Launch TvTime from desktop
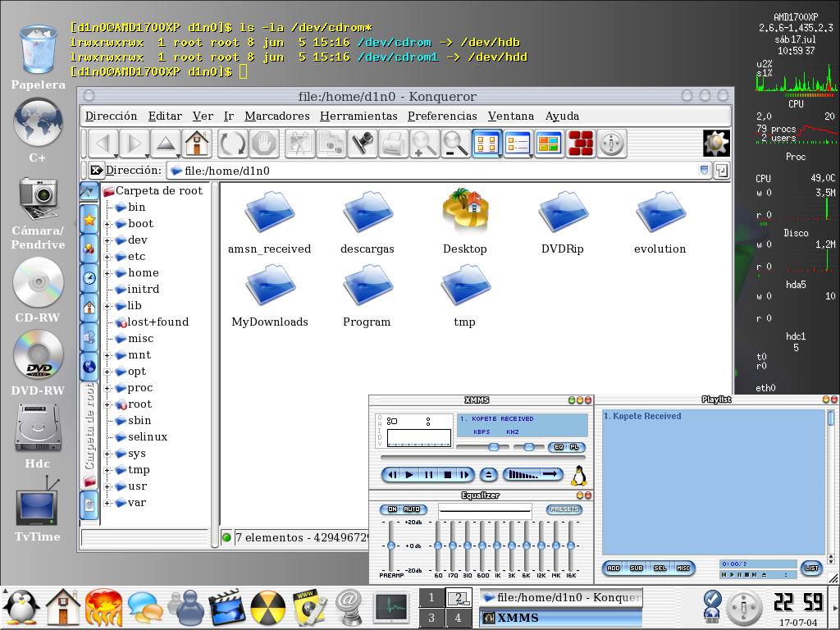 click(x=38, y=510)
